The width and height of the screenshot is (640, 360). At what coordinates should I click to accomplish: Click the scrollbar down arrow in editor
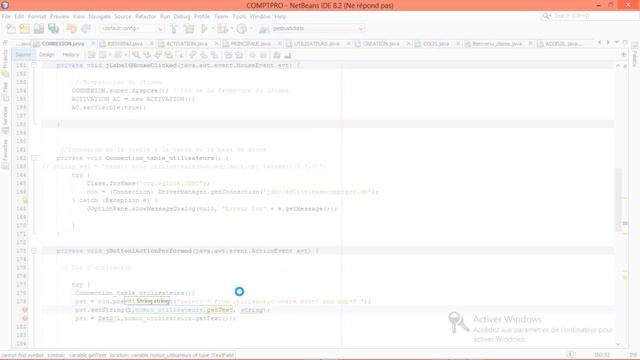pyautogui.click(x=618, y=344)
